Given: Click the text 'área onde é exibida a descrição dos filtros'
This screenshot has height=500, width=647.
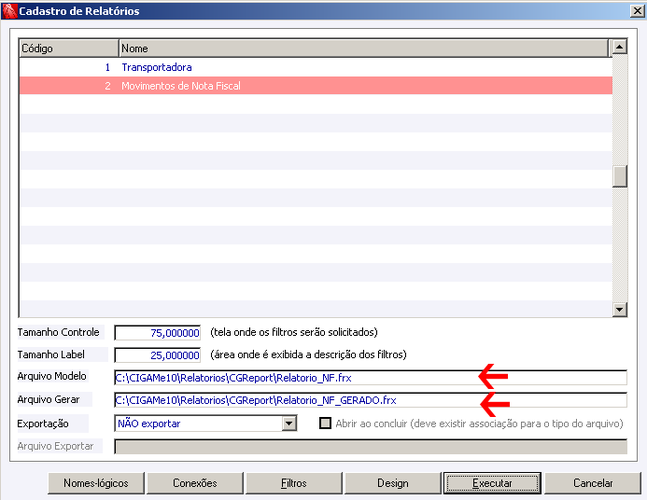Looking at the screenshot, I should tap(309, 354).
